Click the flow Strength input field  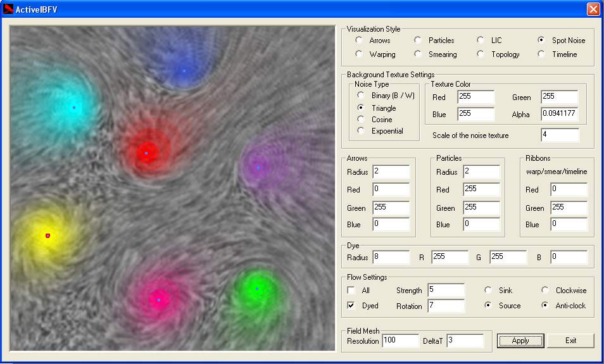(446, 290)
